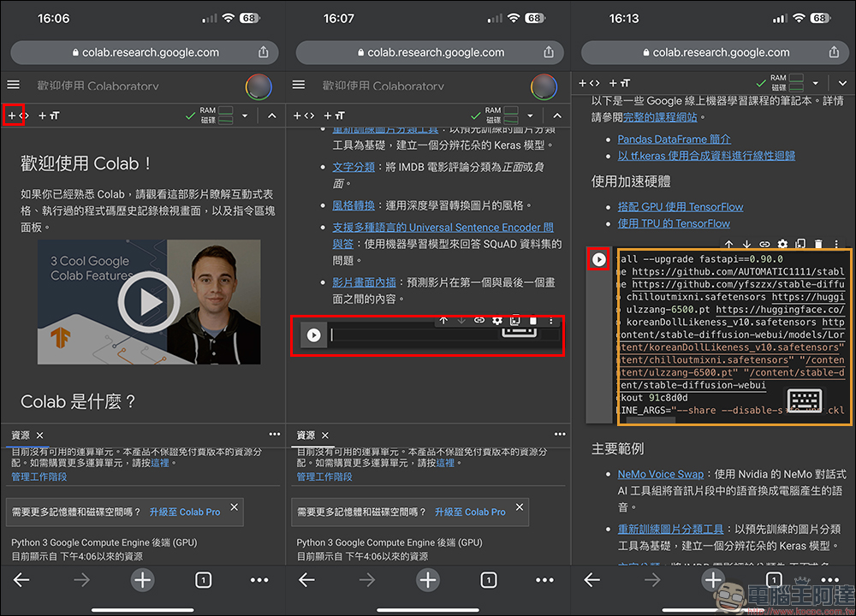
Task: Open new browser tab in left phone
Action: pyautogui.click(x=142, y=580)
